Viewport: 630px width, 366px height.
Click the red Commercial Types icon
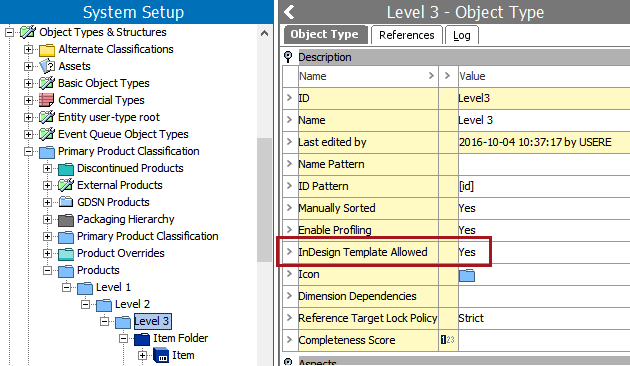click(x=47, y=100)
